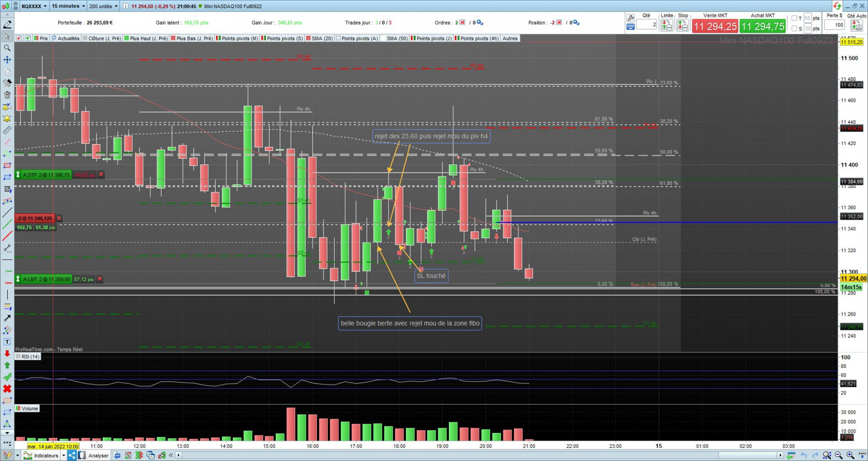868x461 pixels.
Task: Open the 15 minutes timeframe dropdown
Action: tap(68, 6)
